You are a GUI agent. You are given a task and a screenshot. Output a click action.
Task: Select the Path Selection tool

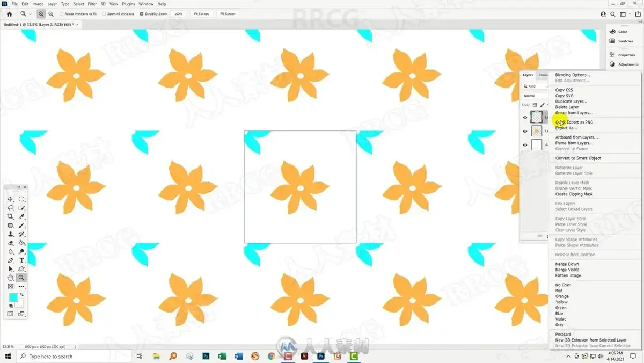coord(10,269)
